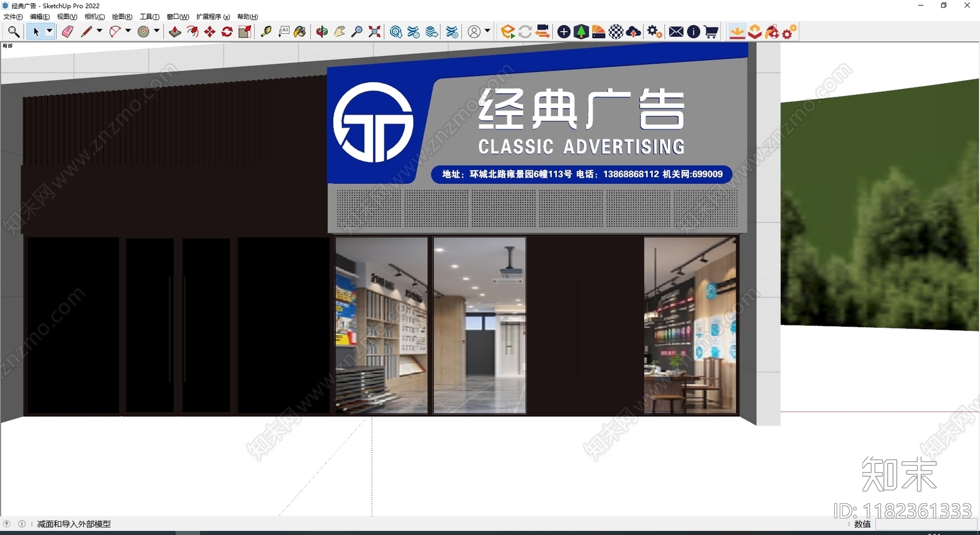Image resolution: width=980 pixels, height=535 pixels.
Task: Open the 工具(T) menu
Action: coord(149,17)
